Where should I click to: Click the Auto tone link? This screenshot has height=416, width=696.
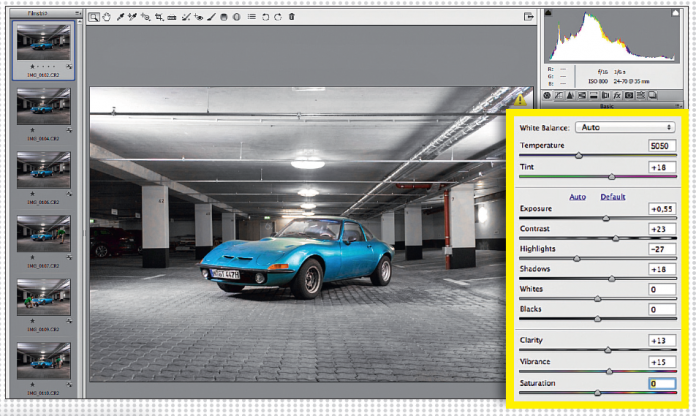pyautogui.click(x=577, y=196)
